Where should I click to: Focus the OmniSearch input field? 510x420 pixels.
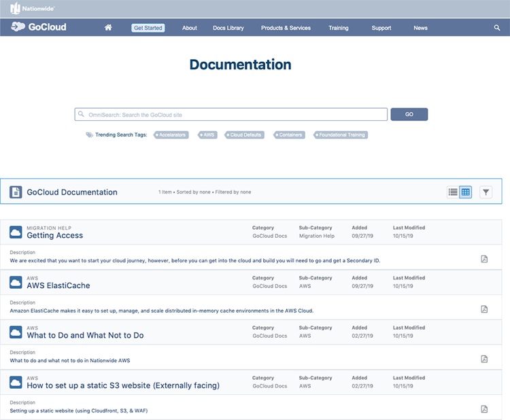click(x=231, y=114)
